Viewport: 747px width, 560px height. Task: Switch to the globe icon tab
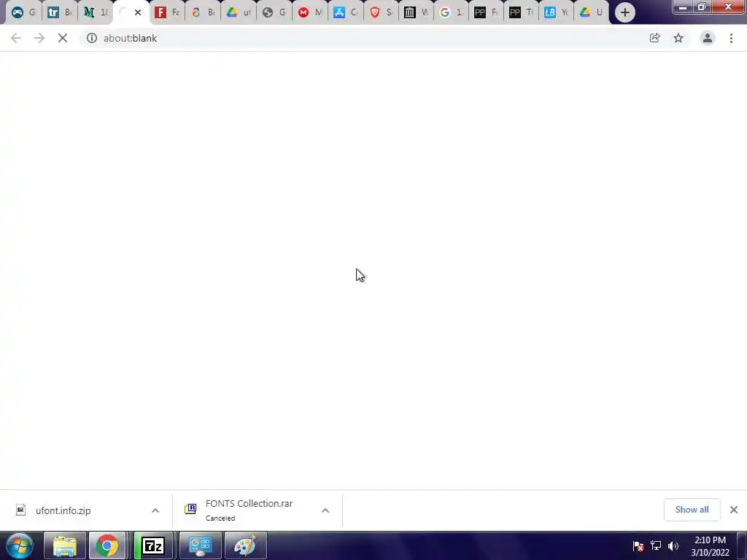click(x=274, y=12)
